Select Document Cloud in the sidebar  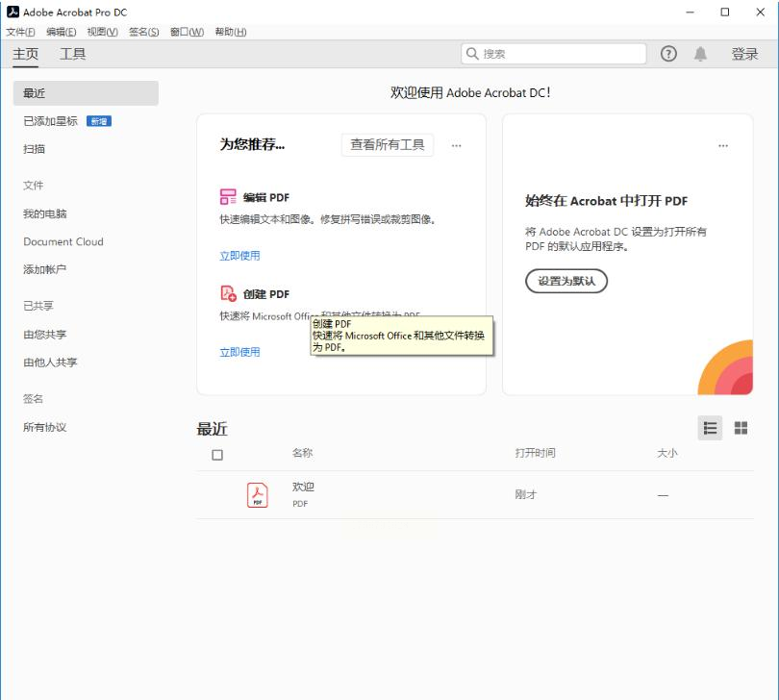[x=63, y=241]
